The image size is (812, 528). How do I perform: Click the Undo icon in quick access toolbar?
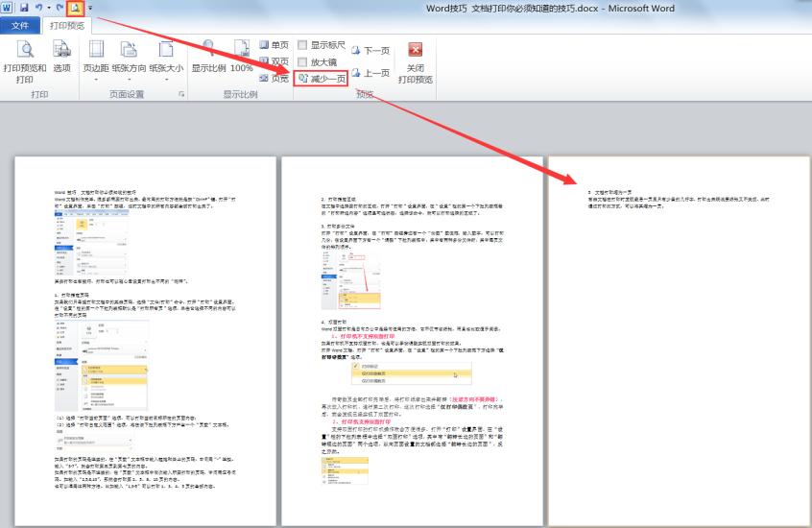pos(39,8)
